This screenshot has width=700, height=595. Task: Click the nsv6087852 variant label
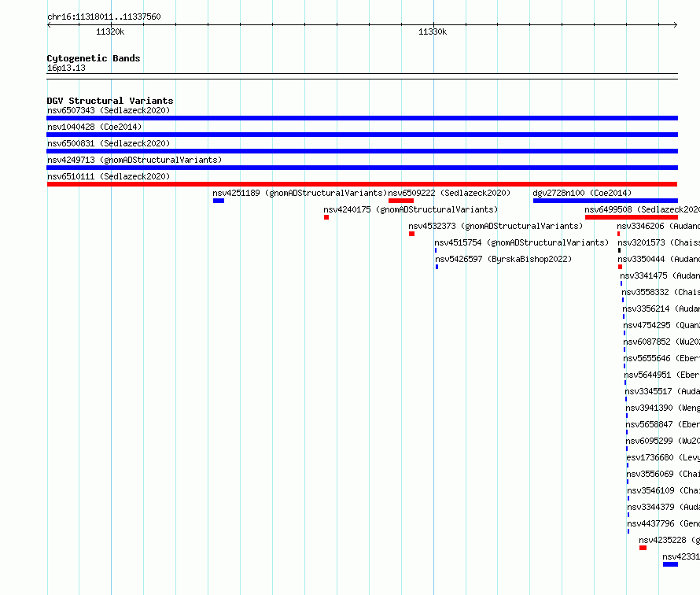click(661, 342)
